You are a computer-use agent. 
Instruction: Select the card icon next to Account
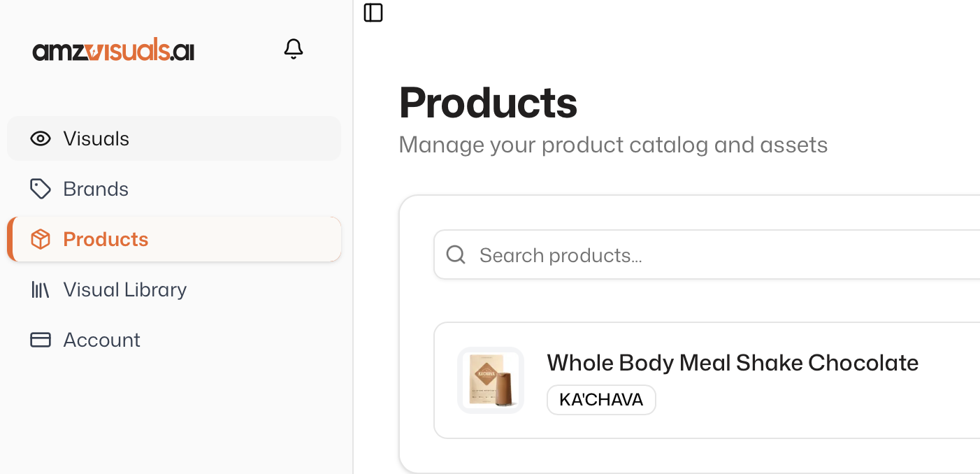point(41,340)
